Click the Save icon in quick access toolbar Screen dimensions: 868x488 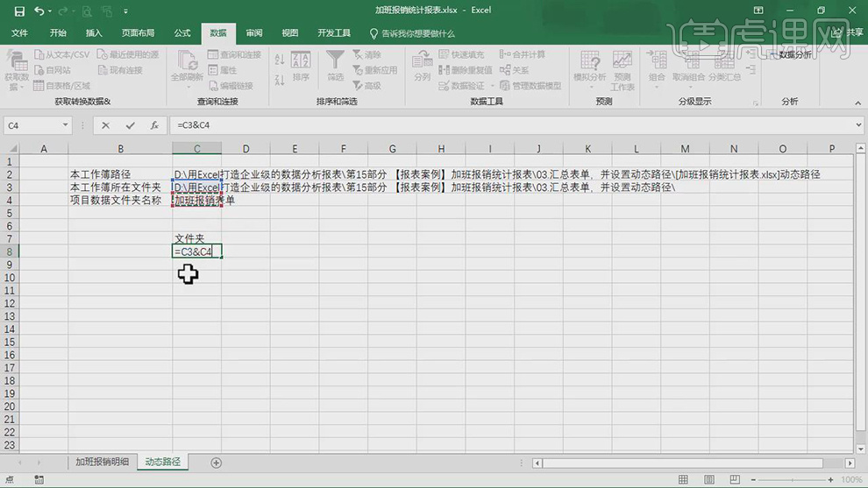tap(19, 11)
